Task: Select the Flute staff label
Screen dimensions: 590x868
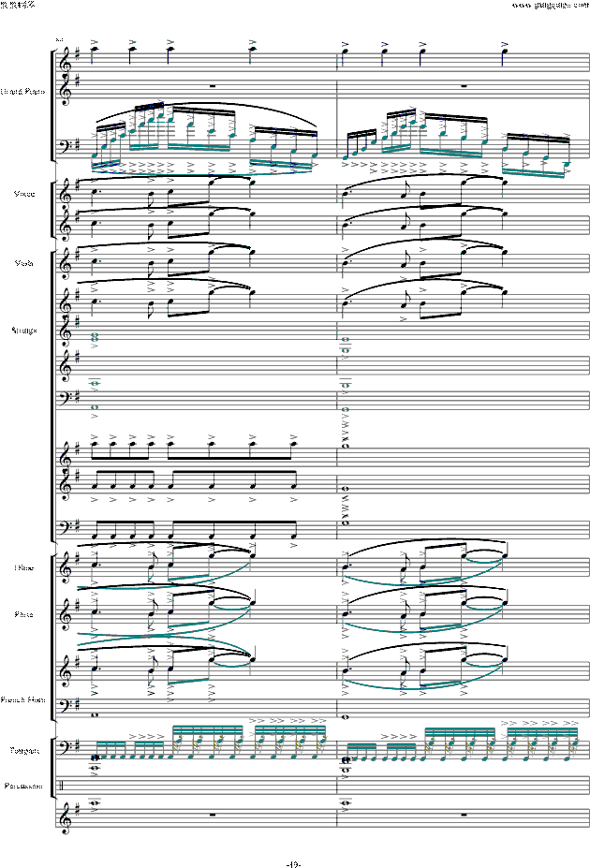Action: click(25, 614)
